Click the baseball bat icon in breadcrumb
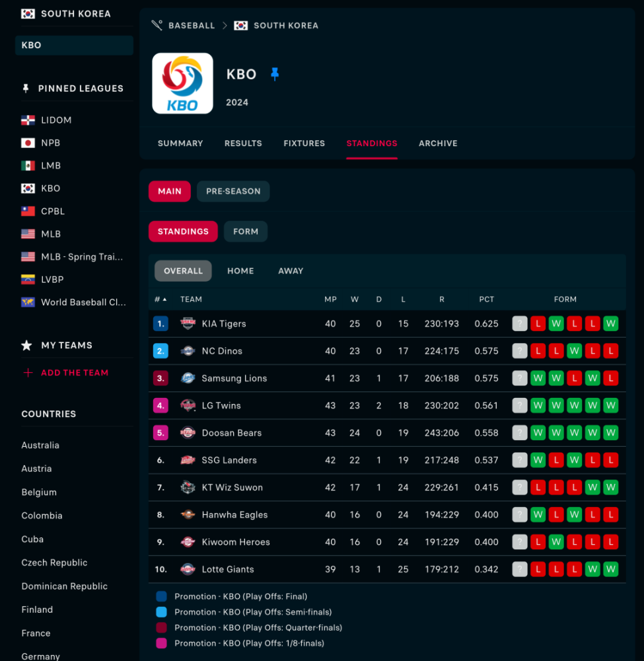The height and width of the screenshot is (661, 644). click(x=157, y=25)
